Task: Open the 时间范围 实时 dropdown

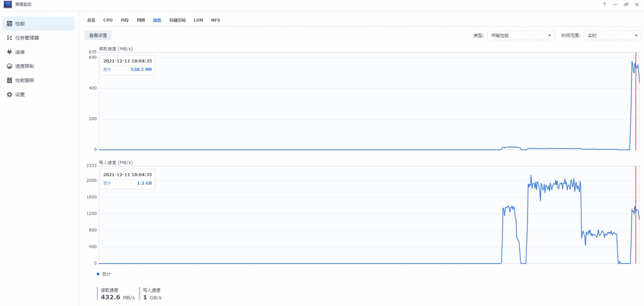Action: (612, 35)
